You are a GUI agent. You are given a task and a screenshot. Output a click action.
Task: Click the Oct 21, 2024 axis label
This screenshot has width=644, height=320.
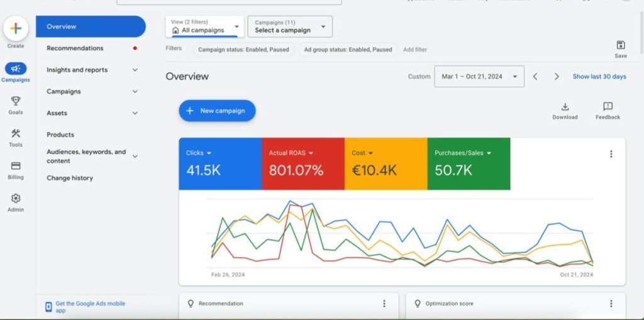[576, 274]
